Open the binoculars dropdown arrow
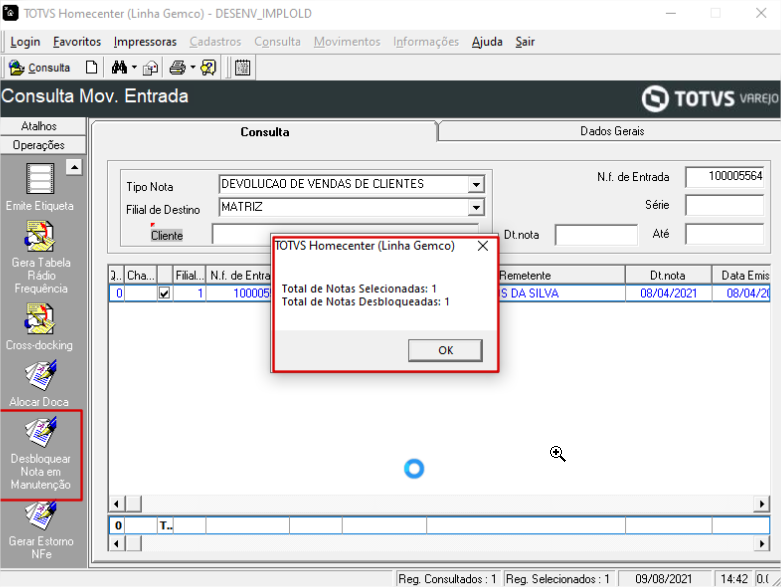The image size is (781, 587). (x=134, y=67)
